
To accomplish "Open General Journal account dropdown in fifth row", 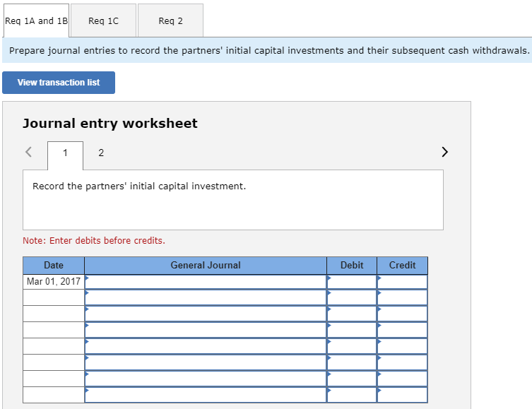I will point(206,346).
